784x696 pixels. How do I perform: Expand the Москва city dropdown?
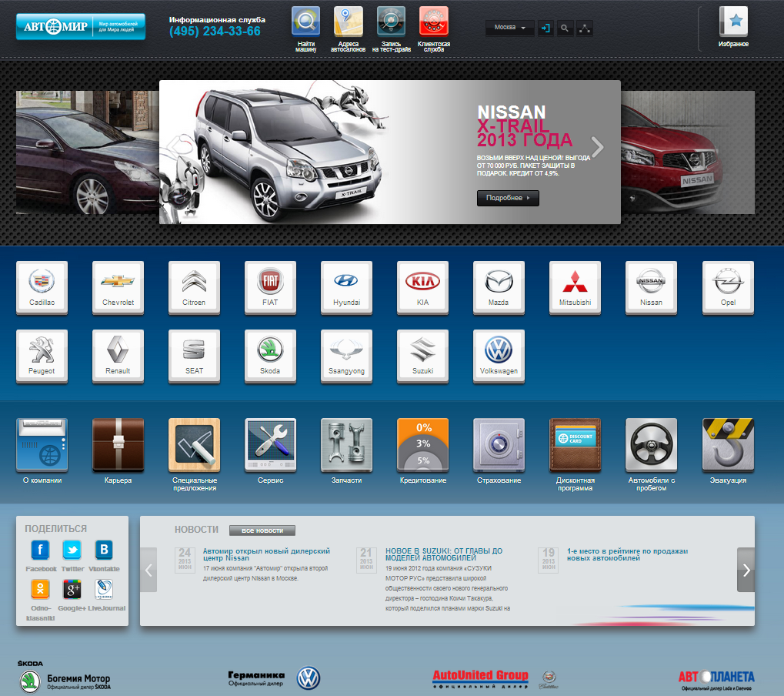(509, 28)
